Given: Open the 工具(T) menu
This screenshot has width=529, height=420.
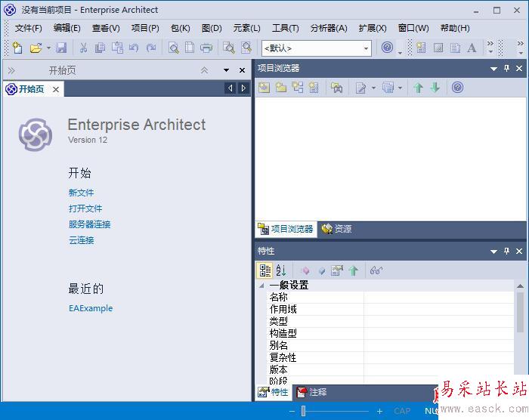Looking at the screenshot, I should coord(286,28).
